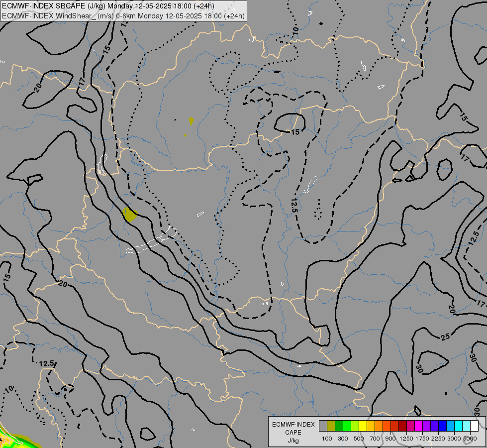Click the contour label 25

pos(445,336)
